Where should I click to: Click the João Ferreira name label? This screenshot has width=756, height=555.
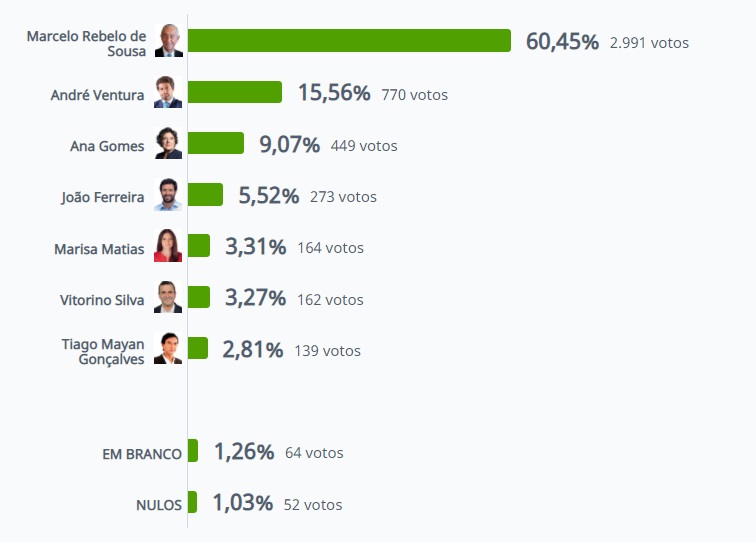point(102,198)
